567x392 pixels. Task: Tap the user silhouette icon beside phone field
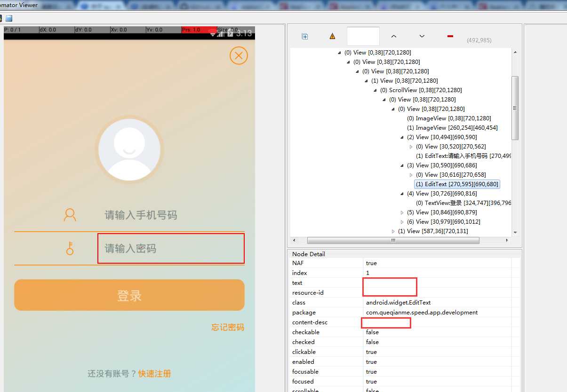70,215
